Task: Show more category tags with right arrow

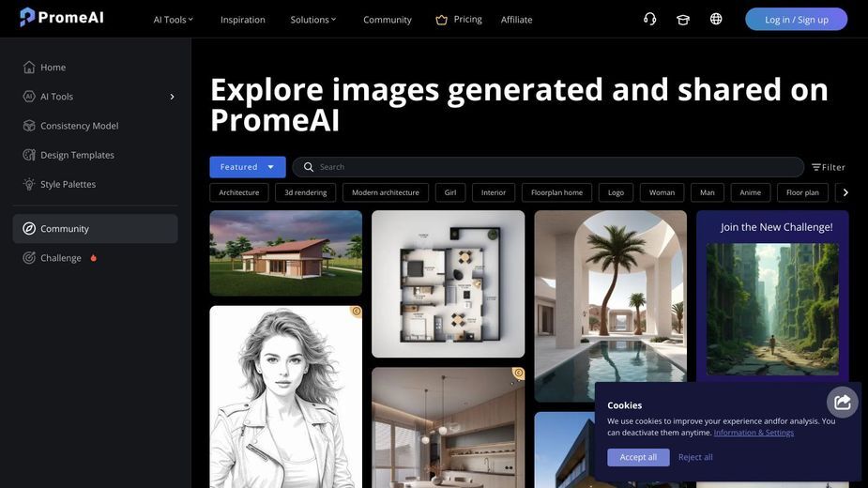Action: pos(845,192)
